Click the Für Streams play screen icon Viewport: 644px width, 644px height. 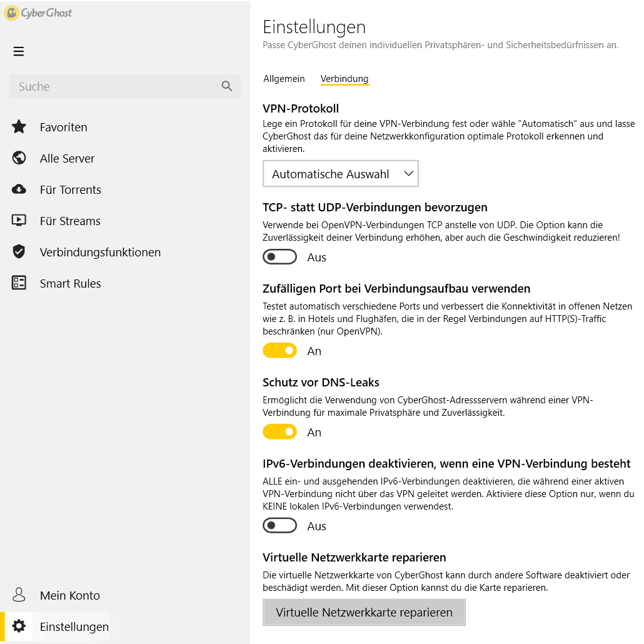click(x=19, y=220)
